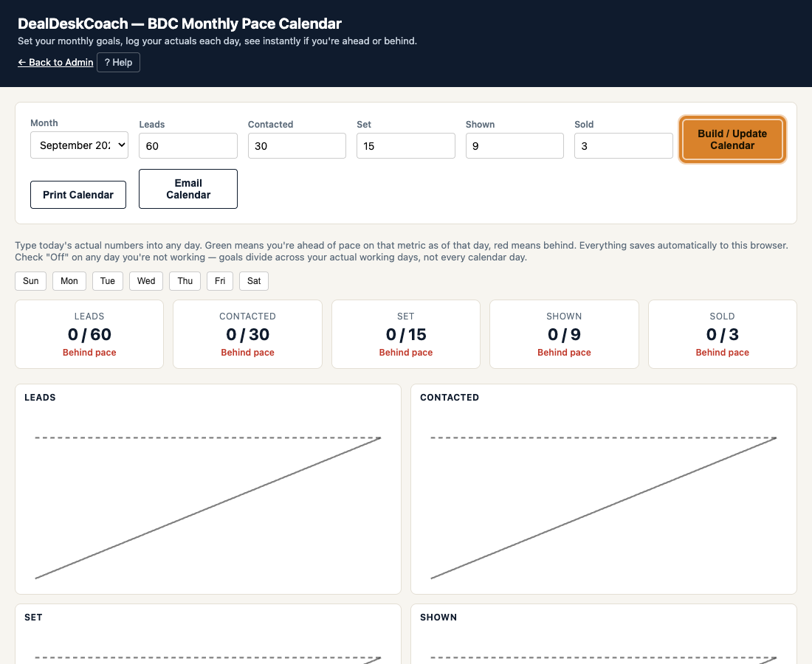The image size is (812, 664).
Task: Open the Month dropdown showing September
Action: coord(79,145)
